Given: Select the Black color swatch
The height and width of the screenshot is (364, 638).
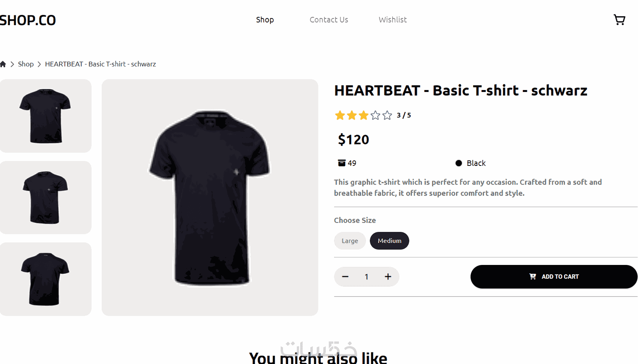Looking at the screenshot, I should (x=459, y=163).
